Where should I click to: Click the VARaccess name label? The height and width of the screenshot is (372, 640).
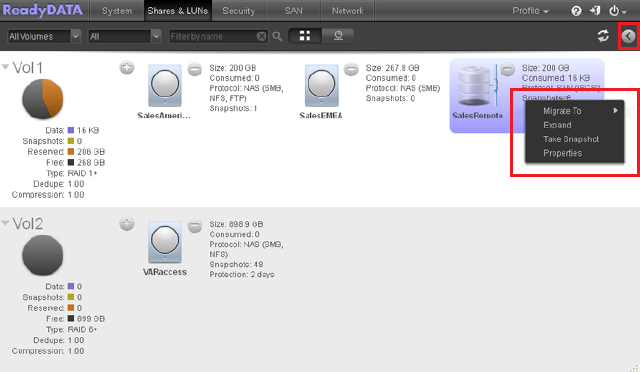click(x=164, y=272)
